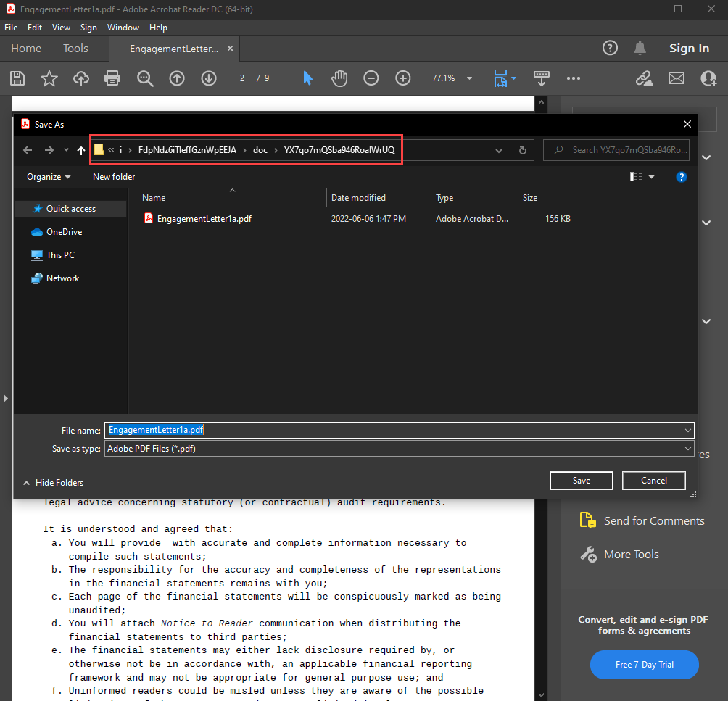Image resolution: width=728 pixels, height=701 pixels.
Task: Click the Save button
Action: point(581,480)
